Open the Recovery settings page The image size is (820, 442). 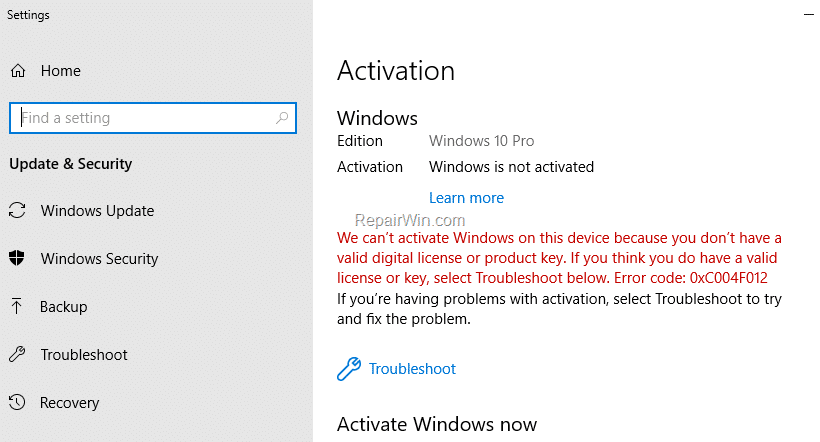(70, 403)
